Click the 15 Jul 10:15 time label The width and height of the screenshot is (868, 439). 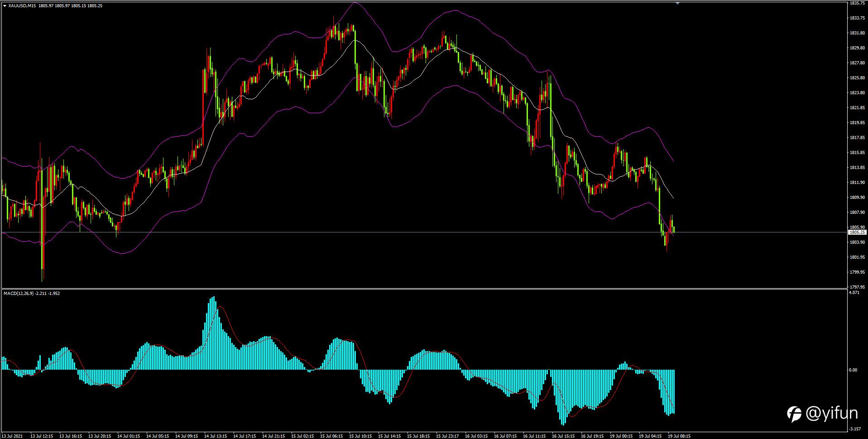click(x=360, y=436)
